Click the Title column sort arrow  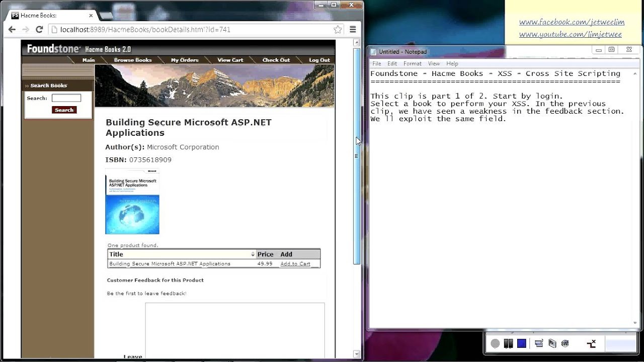[253, 254]
